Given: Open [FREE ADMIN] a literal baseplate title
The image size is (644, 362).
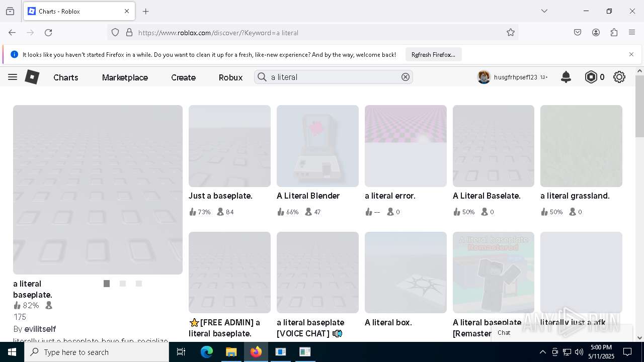Looking at the screenshot, I should (224, 328).
